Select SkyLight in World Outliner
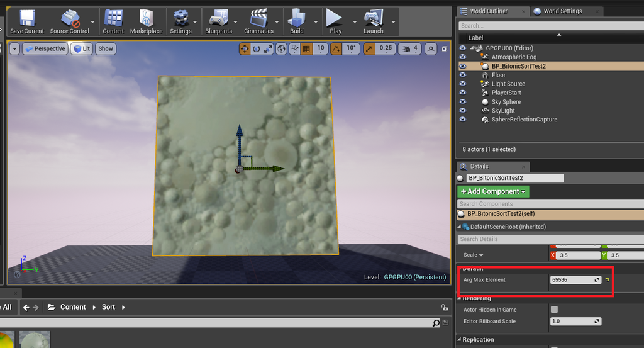The height and width of the screenshot is (348, 644). [503, 111]
